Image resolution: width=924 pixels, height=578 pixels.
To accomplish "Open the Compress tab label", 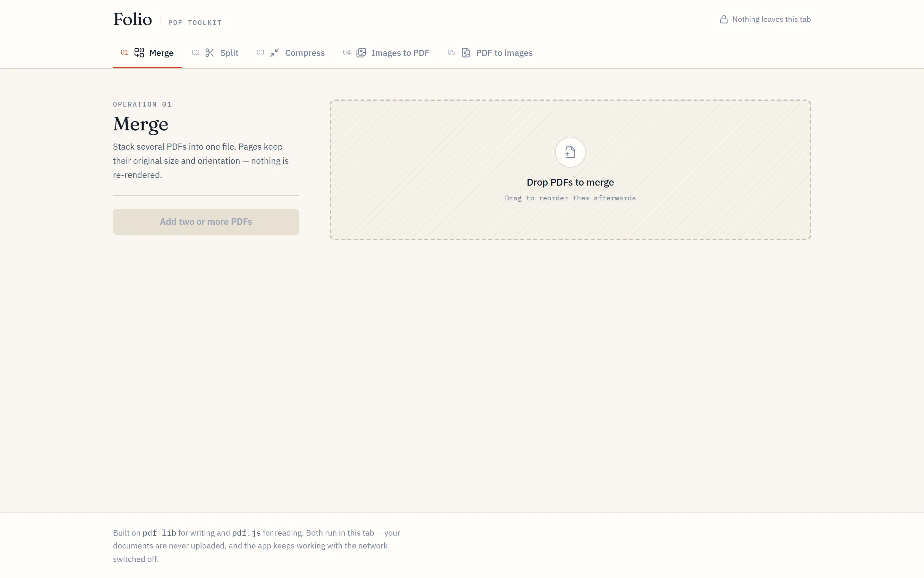I will click(x=305, y=53).
